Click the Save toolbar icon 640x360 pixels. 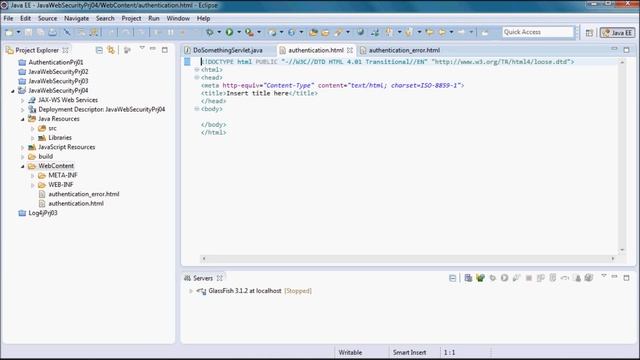(29, 32)
